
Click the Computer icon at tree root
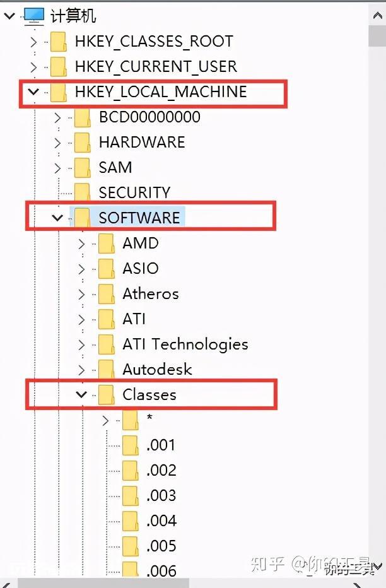[x=34, y=16]
